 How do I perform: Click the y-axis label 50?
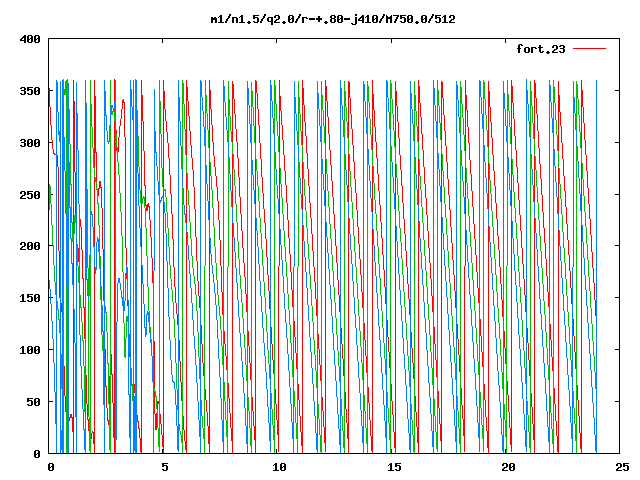pyautogui.click(x=33, y=402)
